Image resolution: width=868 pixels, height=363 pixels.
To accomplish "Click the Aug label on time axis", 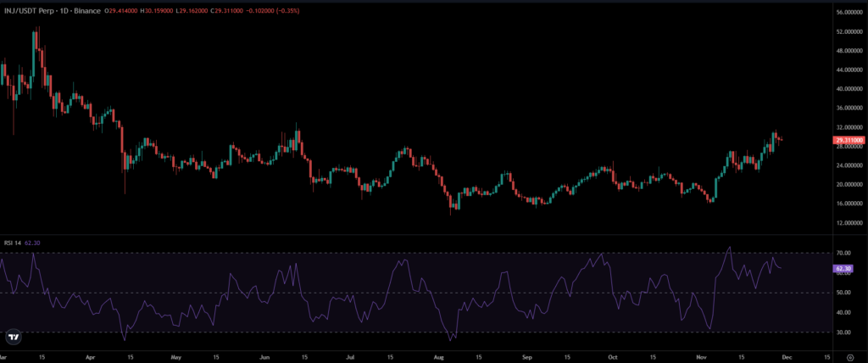I will pyautogui.click(x=440, y=357).
